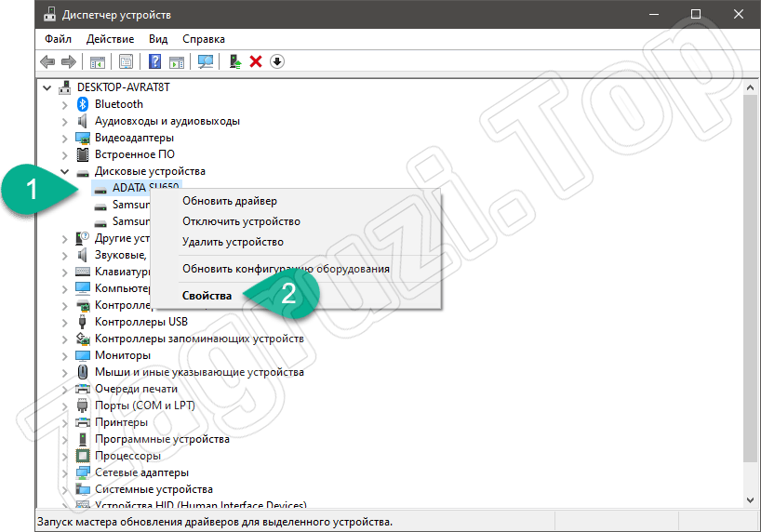Choose Свойства in the context menu
761x532 pixels.
(x=207, y=296)
